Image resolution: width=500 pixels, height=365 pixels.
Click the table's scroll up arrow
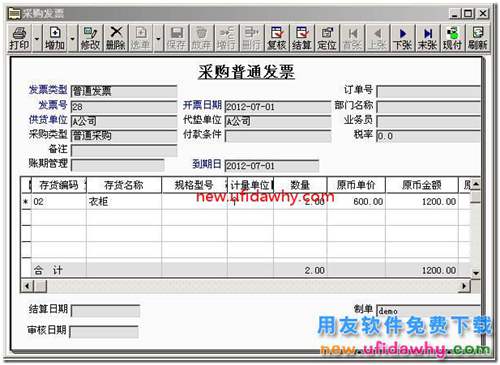point(476,184)
